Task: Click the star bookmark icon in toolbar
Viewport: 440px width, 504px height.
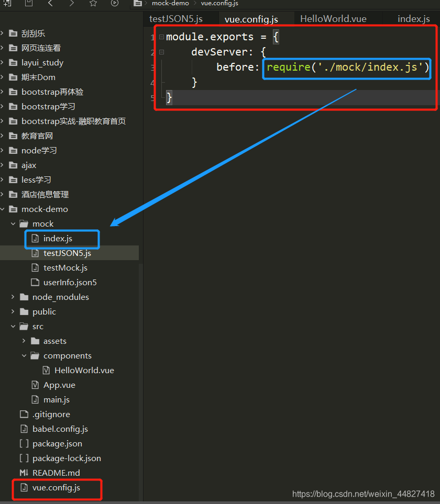Action: [x=93, y=3]
